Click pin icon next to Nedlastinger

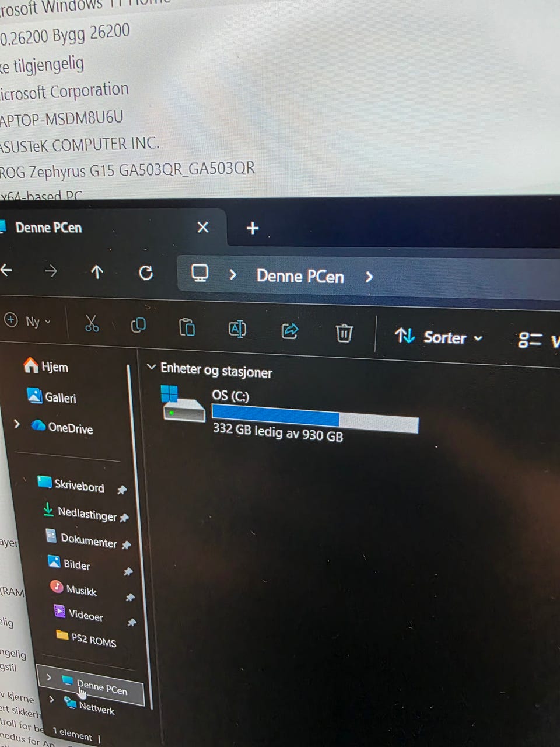pos(124,517)
